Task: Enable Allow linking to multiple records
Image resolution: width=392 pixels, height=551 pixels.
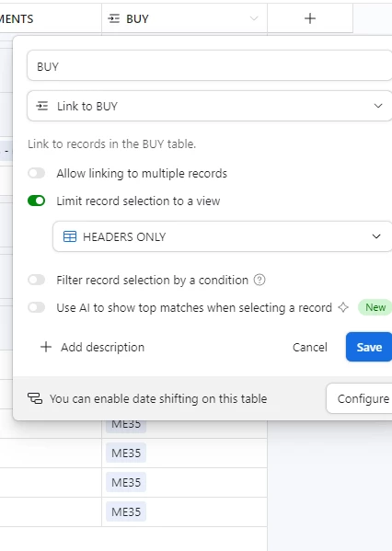Action: point(37,173)
